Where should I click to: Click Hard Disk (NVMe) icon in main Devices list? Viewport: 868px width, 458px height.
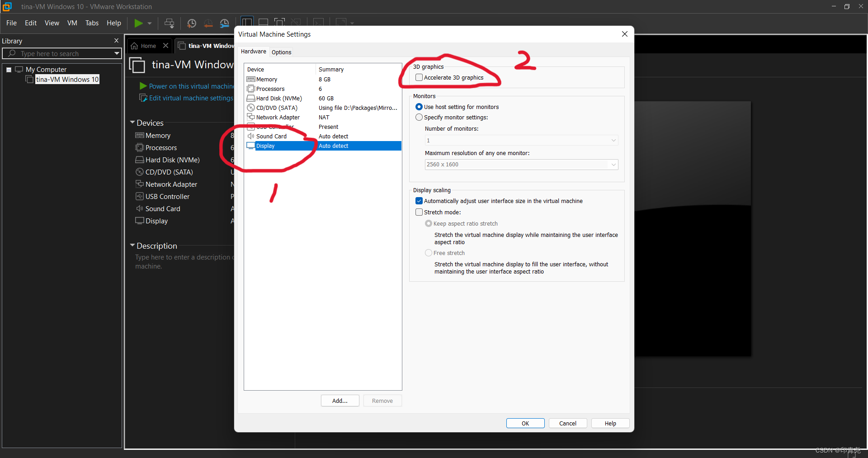click(x=140, y=160)
